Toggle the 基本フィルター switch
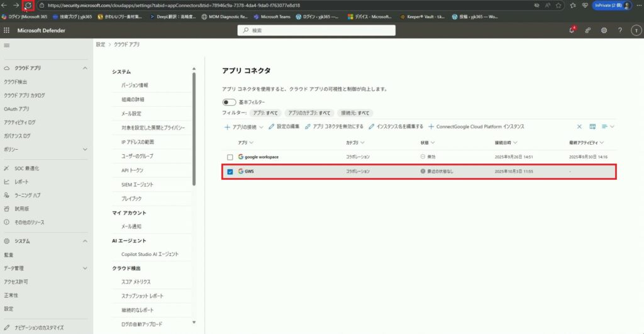 (x=229, y=102)
